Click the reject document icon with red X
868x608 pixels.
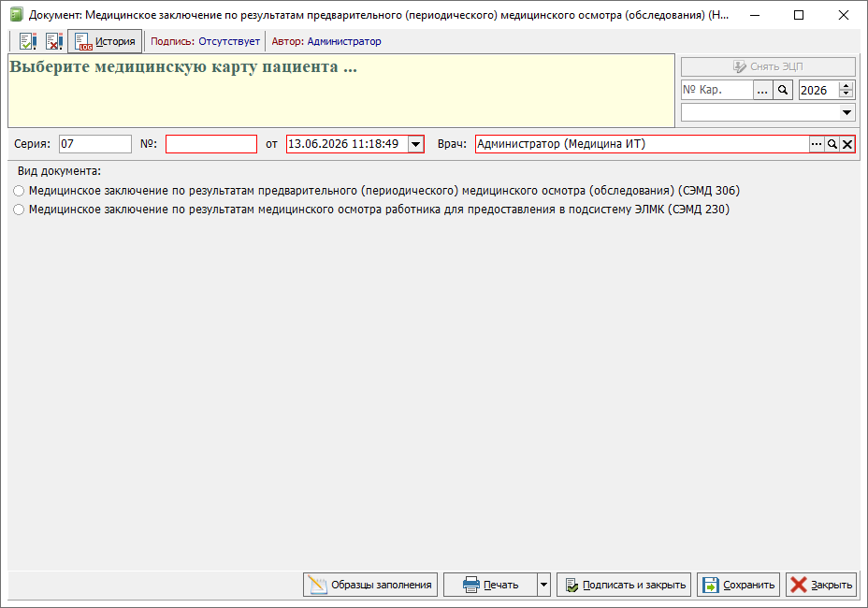(x=53, y=41)
